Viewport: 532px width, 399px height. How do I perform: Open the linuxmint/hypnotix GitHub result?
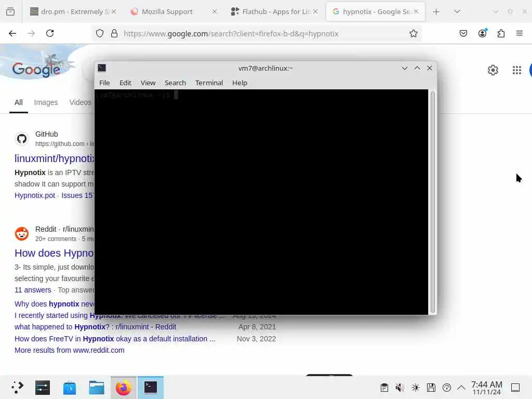click(x=55, y=158)
